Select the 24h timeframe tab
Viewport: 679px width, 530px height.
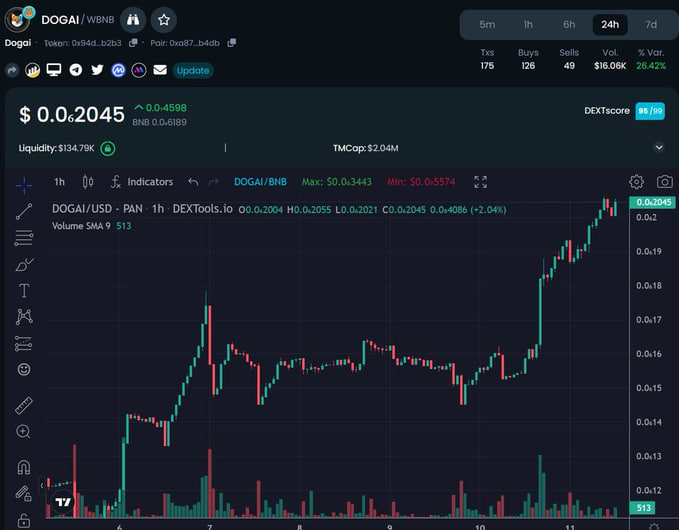coord(610,25)
